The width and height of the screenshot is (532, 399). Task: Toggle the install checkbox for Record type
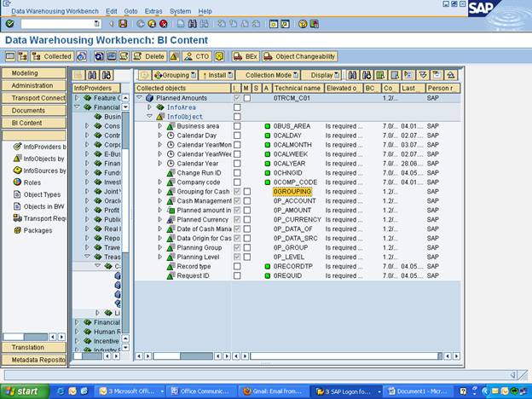pos(237,266)
